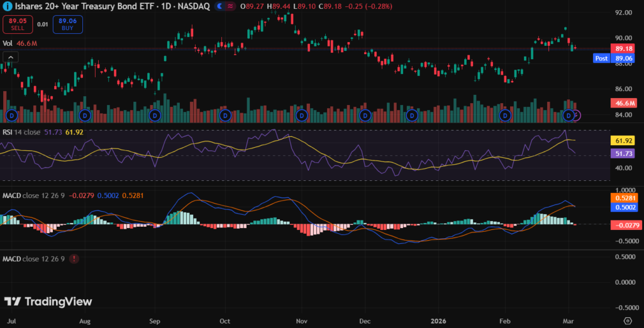Viewport: 644px width, 328px height.
Task: Click the red error icon on second MACD
Action: (x=75, y=259)
